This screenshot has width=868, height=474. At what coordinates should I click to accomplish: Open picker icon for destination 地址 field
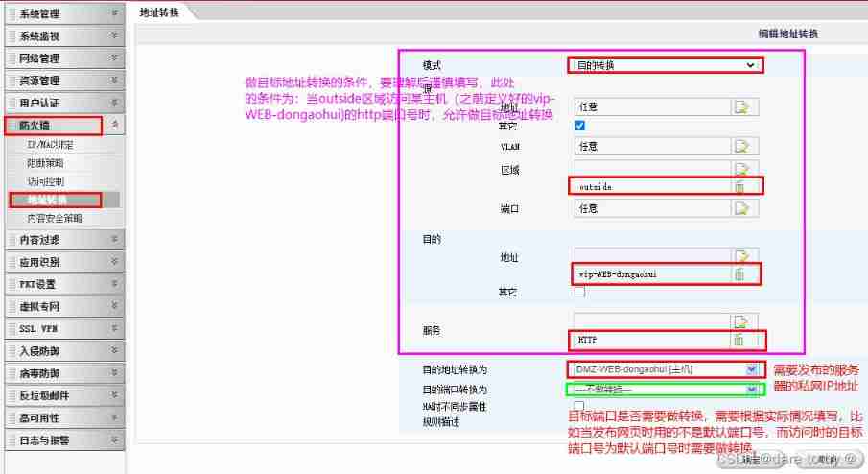coord(741,255)
